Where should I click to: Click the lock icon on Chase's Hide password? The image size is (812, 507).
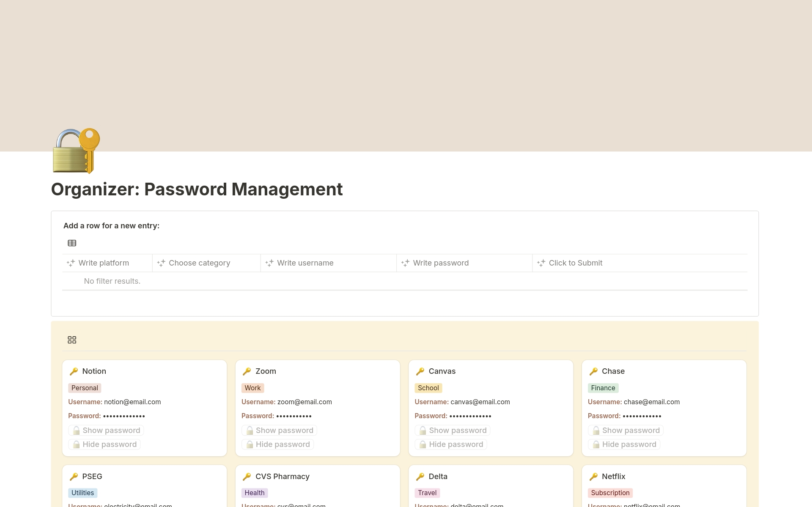[596, 444]
